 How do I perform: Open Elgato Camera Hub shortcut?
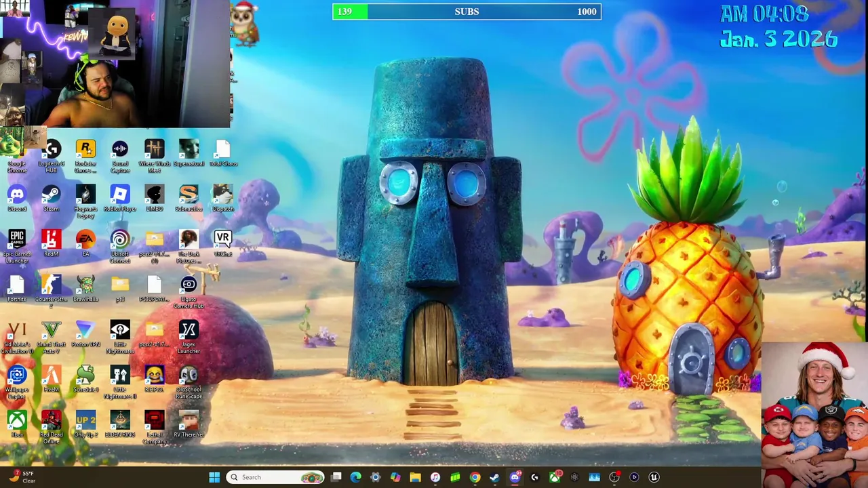[x=189, y=292]
